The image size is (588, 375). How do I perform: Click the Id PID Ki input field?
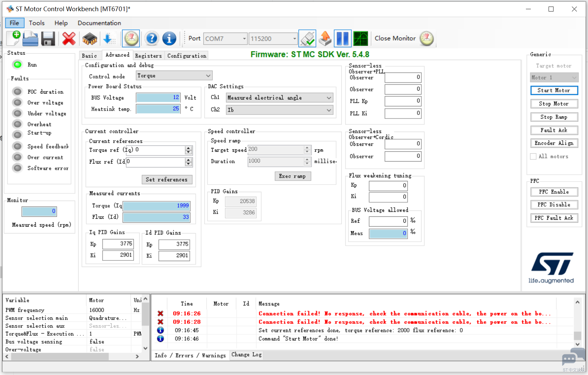click(x=174, y=255)
